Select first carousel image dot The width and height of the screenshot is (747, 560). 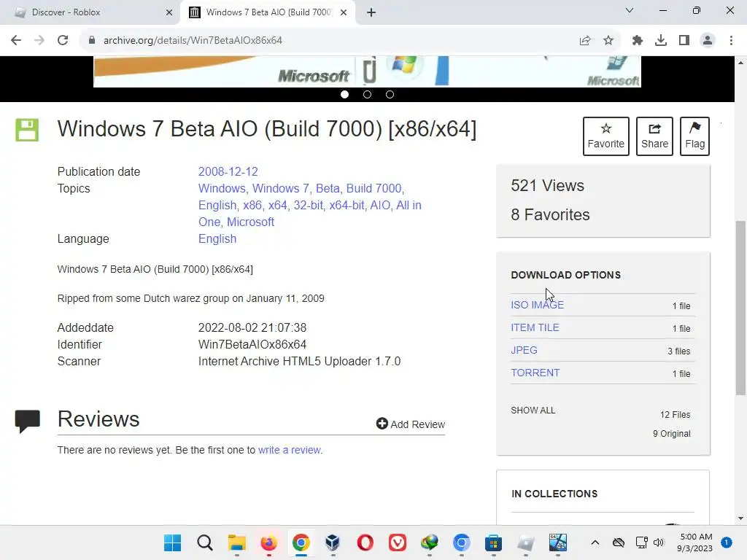(344, 94)
